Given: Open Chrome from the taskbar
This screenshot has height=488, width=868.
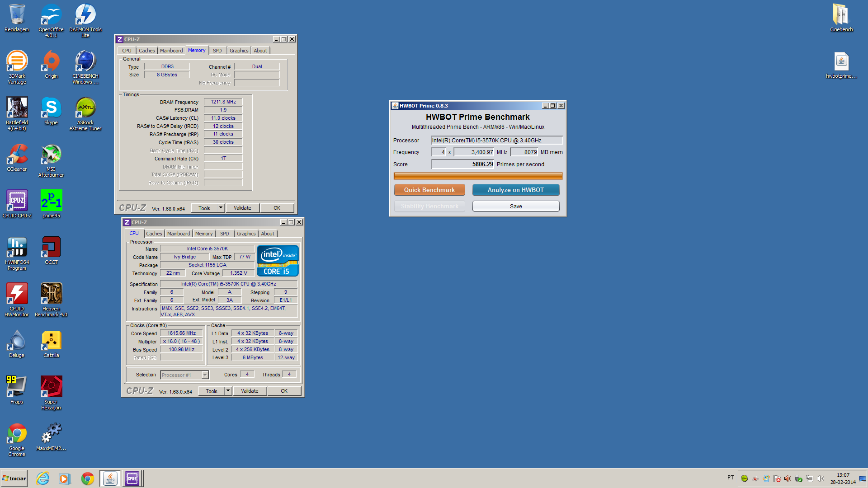Looking at the screenshot, I should pos(87,478).
